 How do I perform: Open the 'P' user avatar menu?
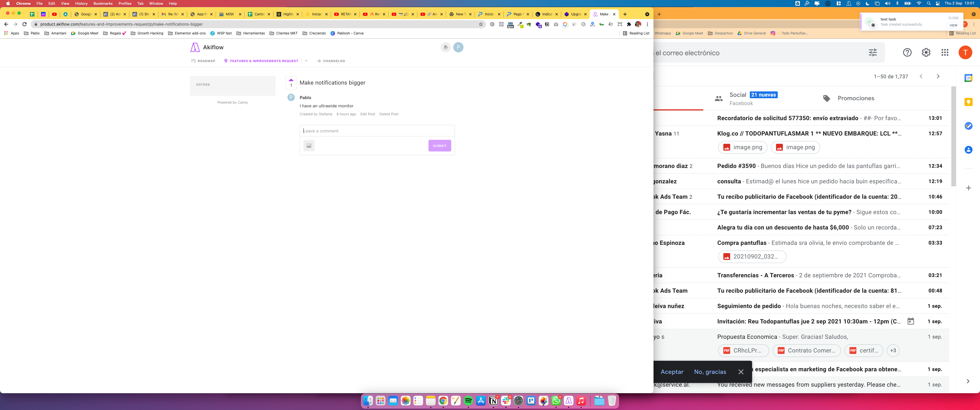coord(458,47)
